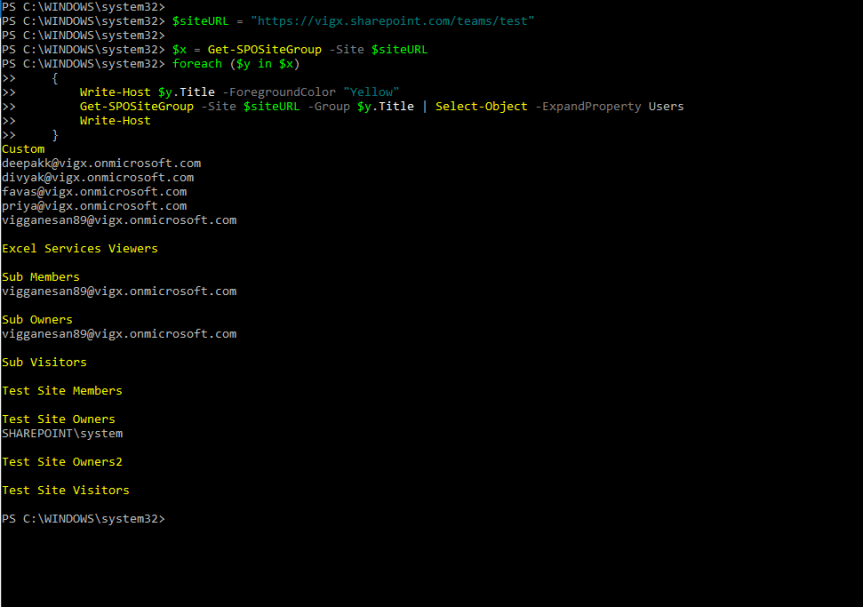
Task: Select the Sub Visitors group title
Action: (44, 362)
